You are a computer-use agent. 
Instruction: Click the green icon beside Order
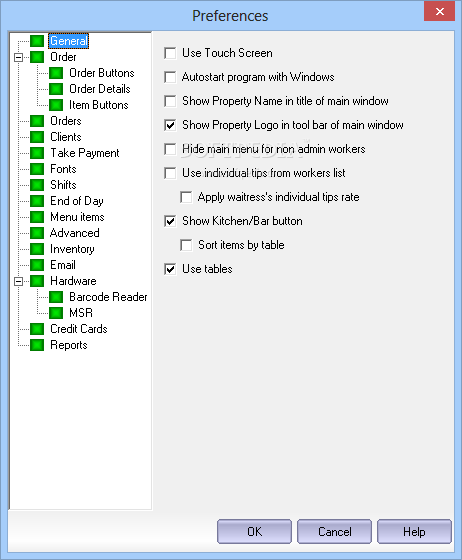coord(37,57)
